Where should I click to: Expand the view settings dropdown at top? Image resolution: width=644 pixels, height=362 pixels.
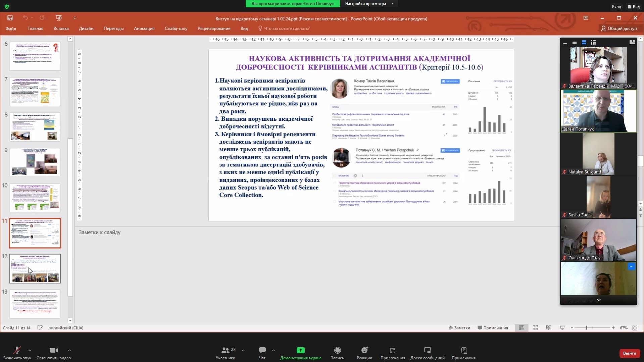click(393, 4)
